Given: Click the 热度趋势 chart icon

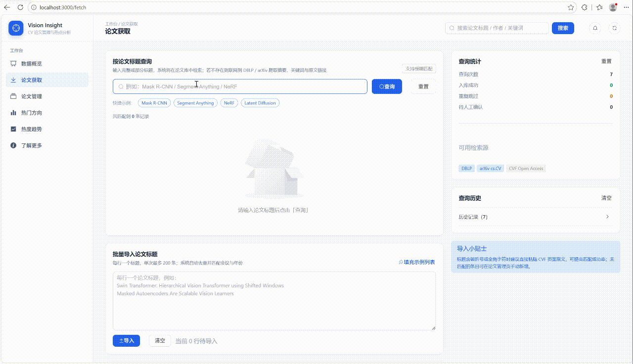Looking at the screenshot, I should coord(13,129).
